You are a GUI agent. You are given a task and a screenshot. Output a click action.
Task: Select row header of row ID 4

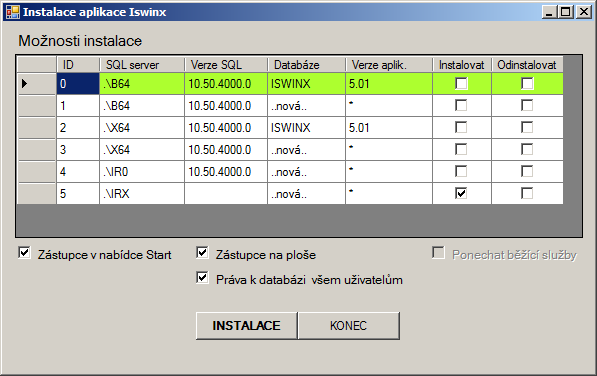(37, 172)
